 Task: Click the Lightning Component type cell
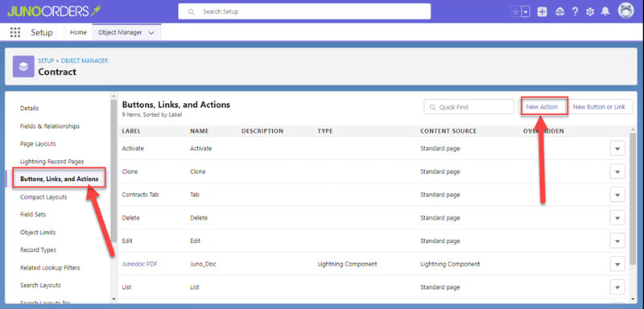[x=347, y=264]
